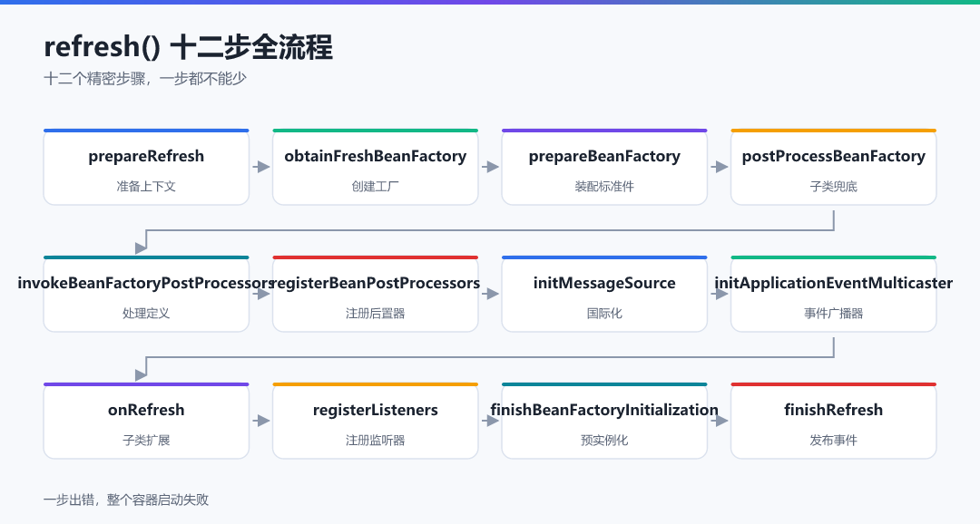Click the registerListeners step card

click(375, 421)
